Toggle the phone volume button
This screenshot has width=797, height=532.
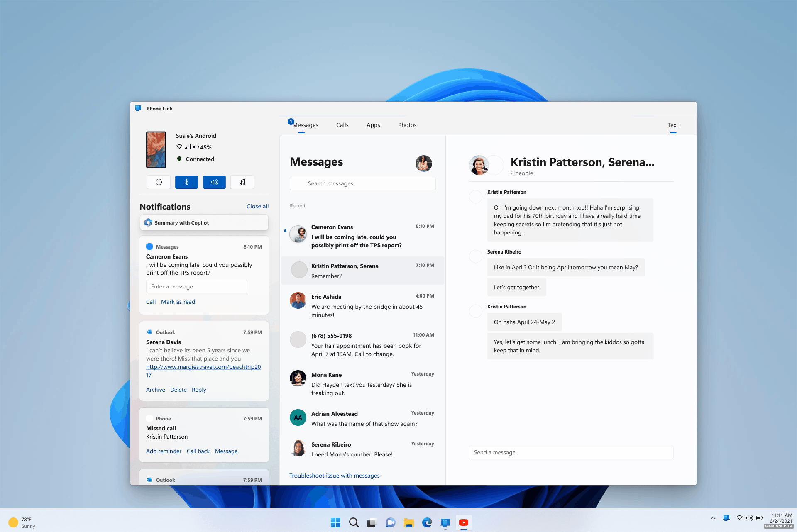click(214, 182)
